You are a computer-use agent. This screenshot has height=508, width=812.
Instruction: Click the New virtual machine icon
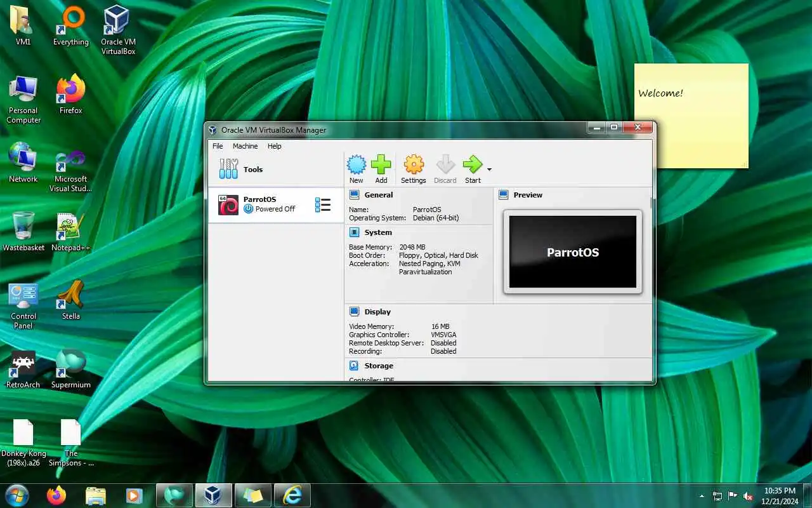(x=357, y=165)
